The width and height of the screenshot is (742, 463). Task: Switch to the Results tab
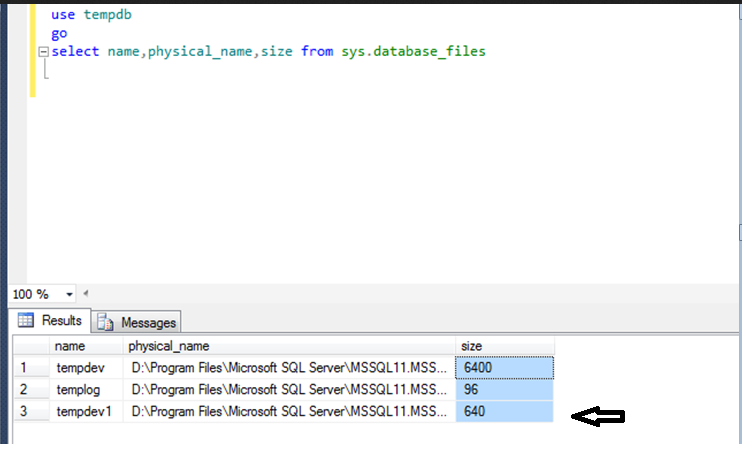click(50, 321)
